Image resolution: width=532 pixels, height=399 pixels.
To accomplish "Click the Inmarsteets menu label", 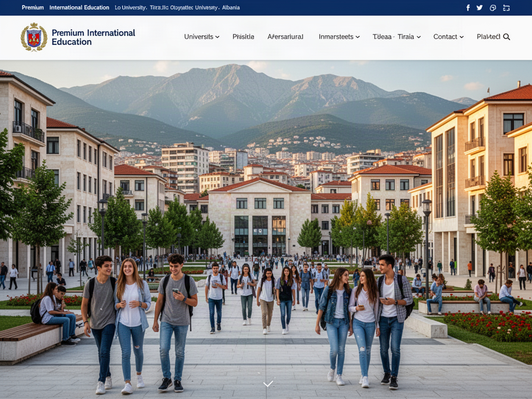I will click(336, 37).
